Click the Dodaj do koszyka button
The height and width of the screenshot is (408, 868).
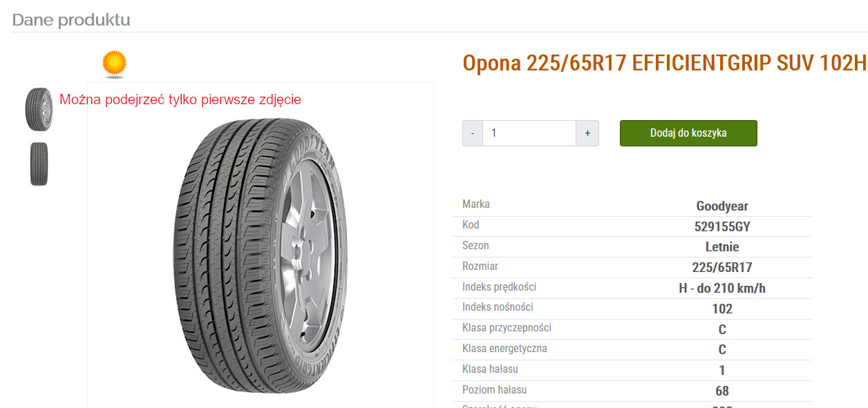(688, 133)
